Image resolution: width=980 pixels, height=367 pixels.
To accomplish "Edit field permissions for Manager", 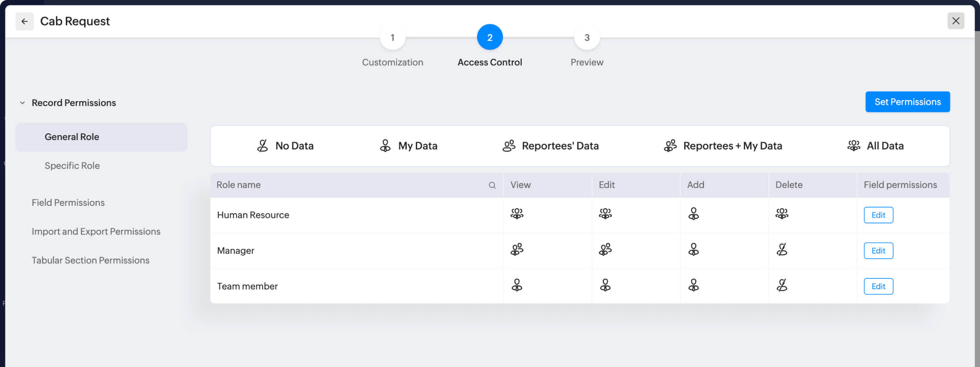I will click(x=878, y=251).
